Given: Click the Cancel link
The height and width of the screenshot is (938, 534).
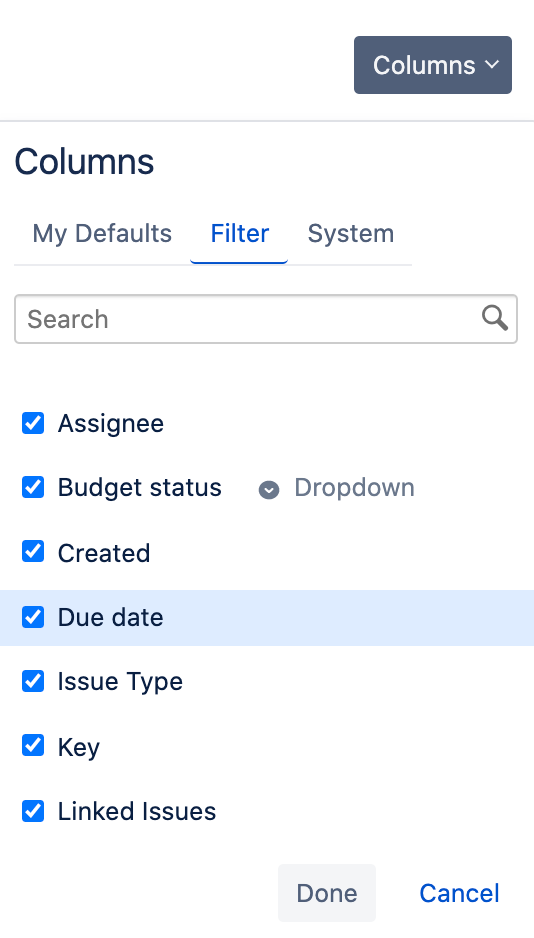Looking at the screenshot, I should [x=459, y=893].
